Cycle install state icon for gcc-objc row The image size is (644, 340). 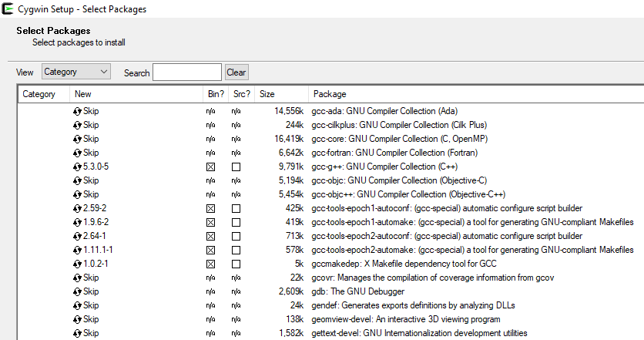click(77, 181)
